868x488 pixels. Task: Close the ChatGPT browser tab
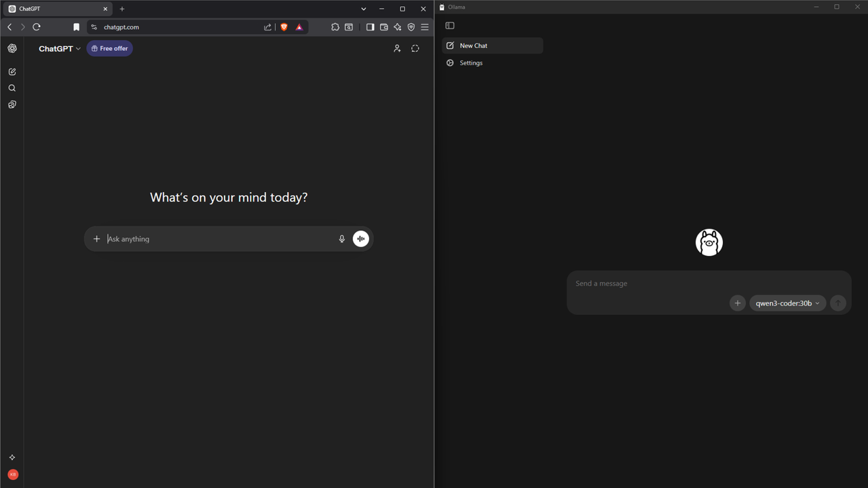click(x=105, y=9)
